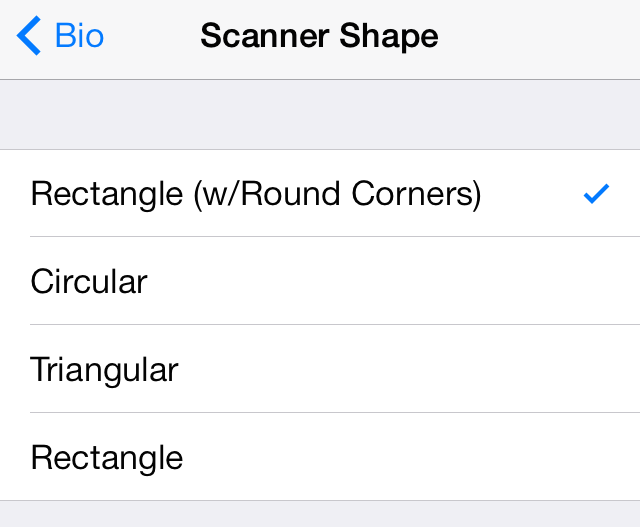Image resolution: width=640 pixels, height=527 pixels.
Task: Select the Circular scanner shape
Action: point(320,281)
